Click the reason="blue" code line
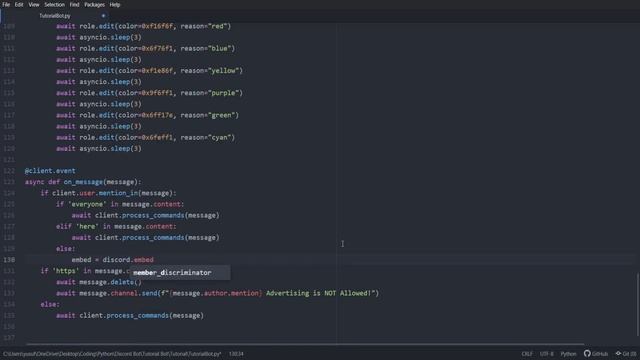Viewport: 640px width, 360px height. coord(145,48)
